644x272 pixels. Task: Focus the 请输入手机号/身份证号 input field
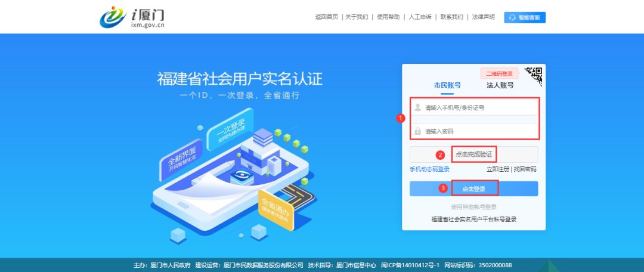click(x=474, y=107)
